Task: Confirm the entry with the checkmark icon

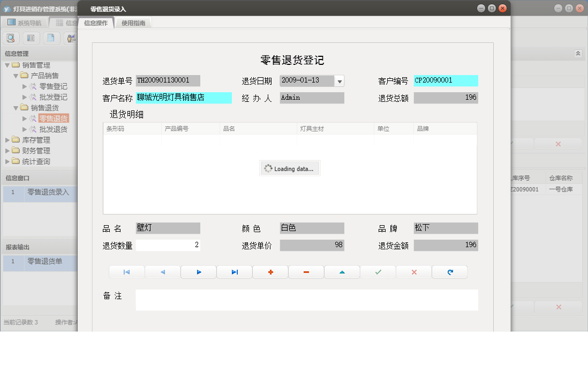Action: click(x=378, y=272)
